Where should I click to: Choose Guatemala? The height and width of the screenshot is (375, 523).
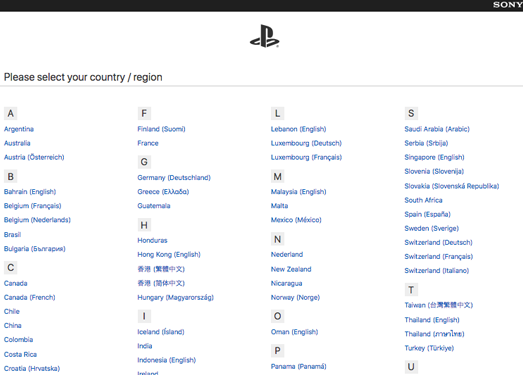154,206
